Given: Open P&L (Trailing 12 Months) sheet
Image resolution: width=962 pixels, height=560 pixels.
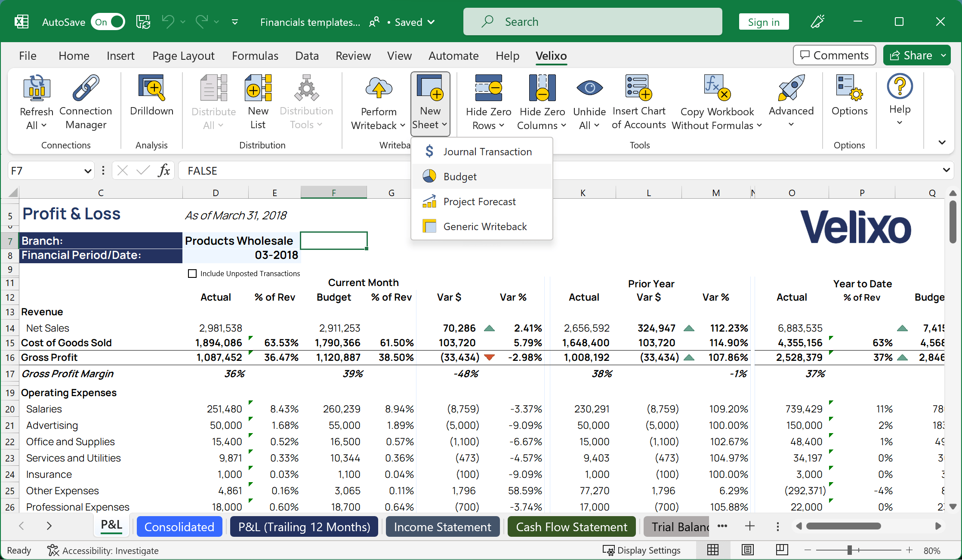Looking at the screenshot, I should [x=304, y=527].
